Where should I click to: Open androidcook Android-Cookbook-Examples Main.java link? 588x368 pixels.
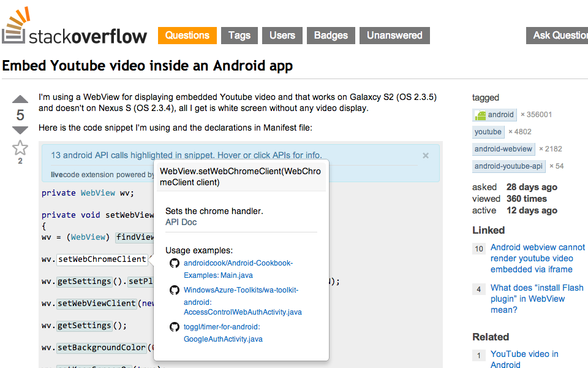point(238,269)
